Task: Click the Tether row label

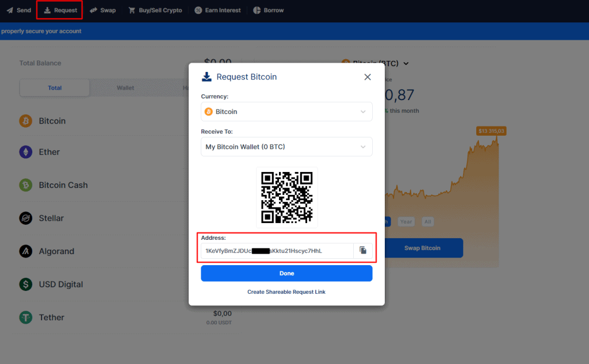Action: click(51, 317)
